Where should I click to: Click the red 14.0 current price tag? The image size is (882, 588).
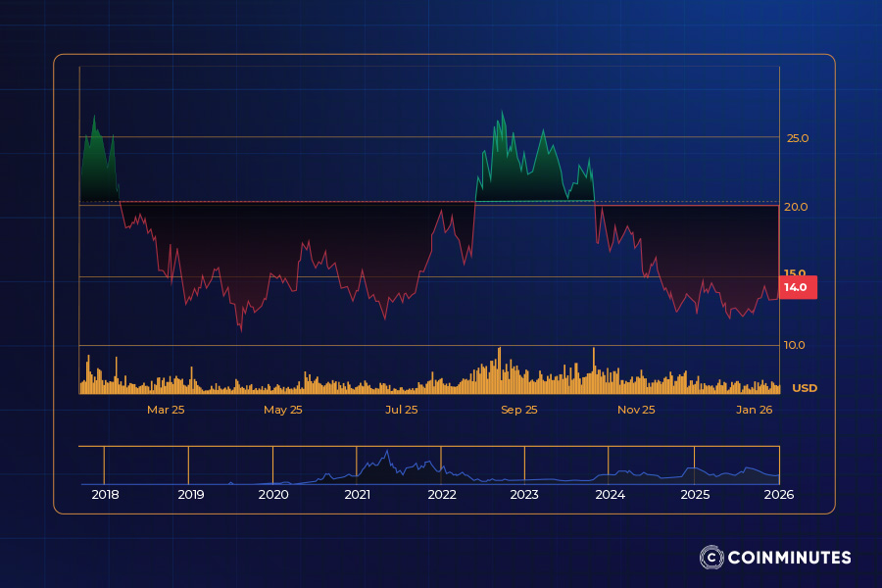coord(797,287)
